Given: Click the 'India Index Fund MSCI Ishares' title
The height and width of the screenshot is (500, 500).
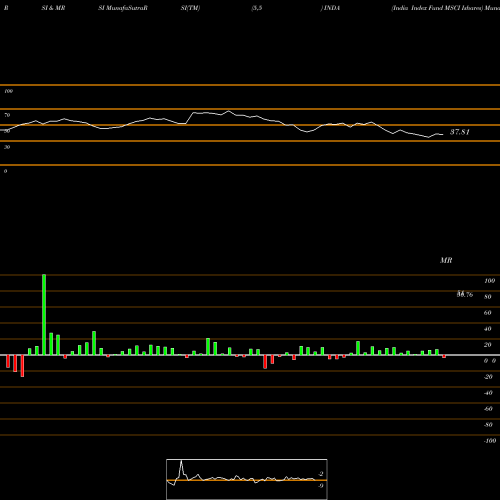Looking at the screenshot, I should point(437,8).
